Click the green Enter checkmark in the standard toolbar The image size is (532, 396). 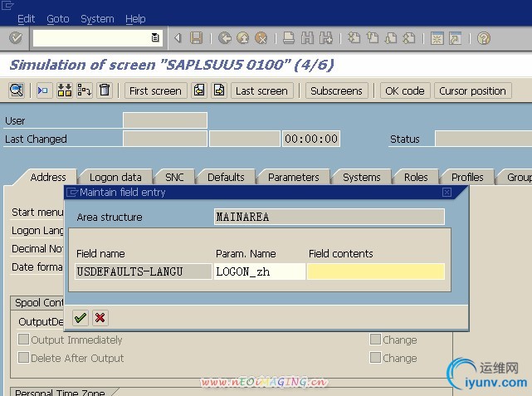(x=15, y=37)
